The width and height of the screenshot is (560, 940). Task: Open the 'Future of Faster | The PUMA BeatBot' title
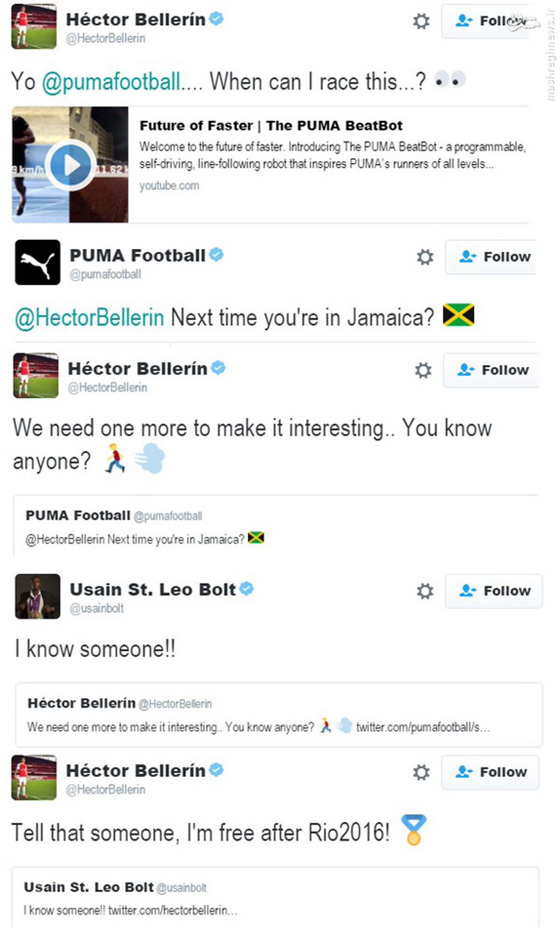(271, 126)
